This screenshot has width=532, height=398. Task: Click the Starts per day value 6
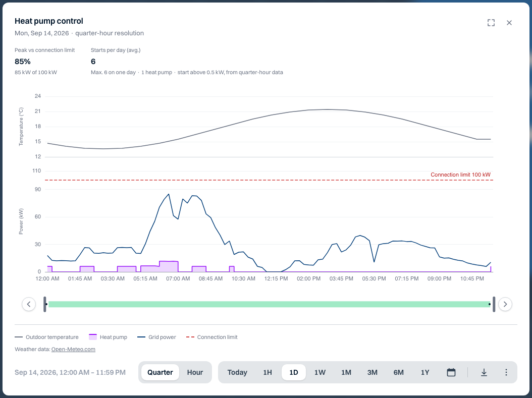coord(93,62)
